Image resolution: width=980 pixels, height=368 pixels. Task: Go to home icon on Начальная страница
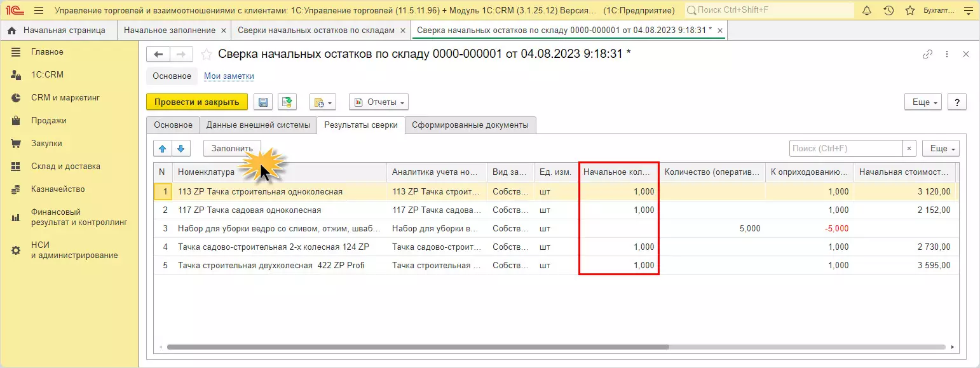point(11,31)
